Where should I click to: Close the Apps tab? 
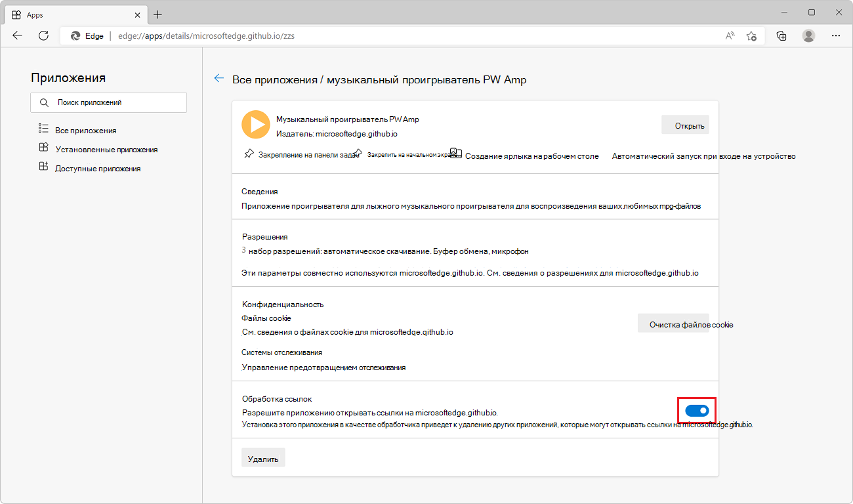[x=138, y=14]
